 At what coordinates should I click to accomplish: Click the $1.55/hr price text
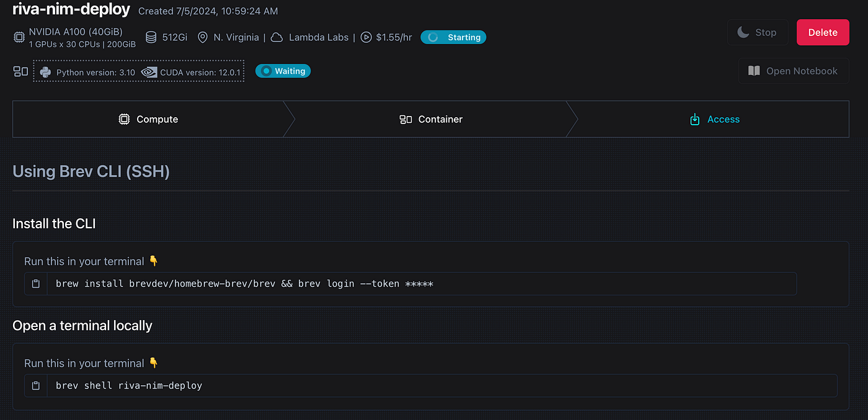click(x=394, y=37)
